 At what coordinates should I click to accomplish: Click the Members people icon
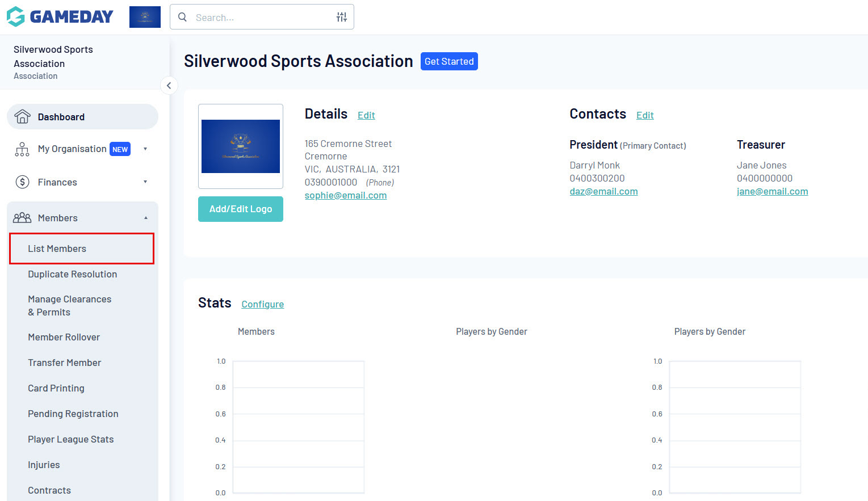click(x=22, y=218)
